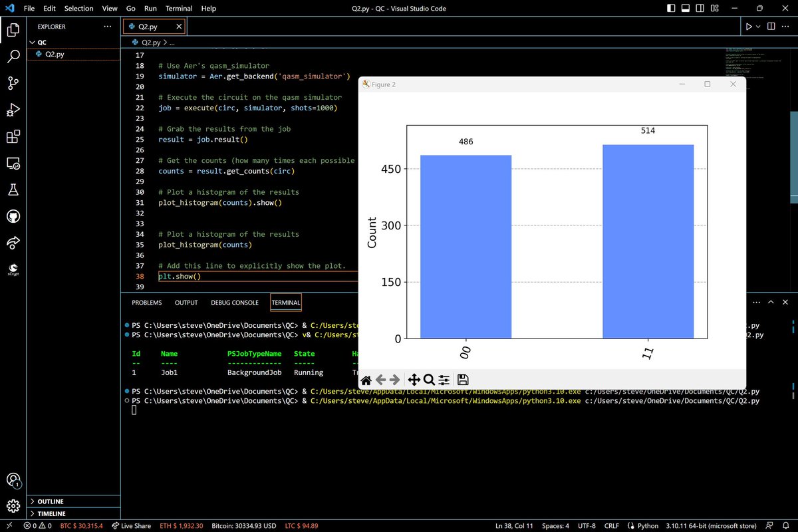Expand the OUTLINE section
Screen dimensions: 798x532
pos(51,501)
